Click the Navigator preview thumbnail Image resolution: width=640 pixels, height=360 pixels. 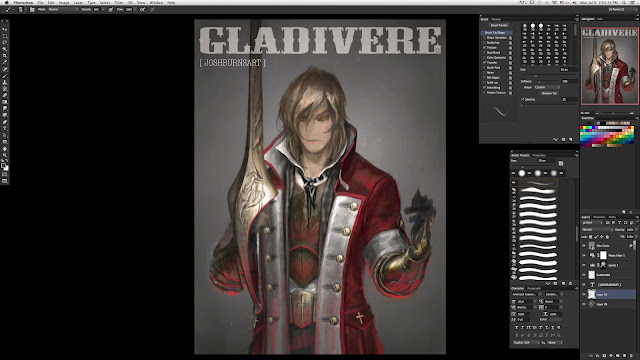pyautogui.click(x=609, y=66)
